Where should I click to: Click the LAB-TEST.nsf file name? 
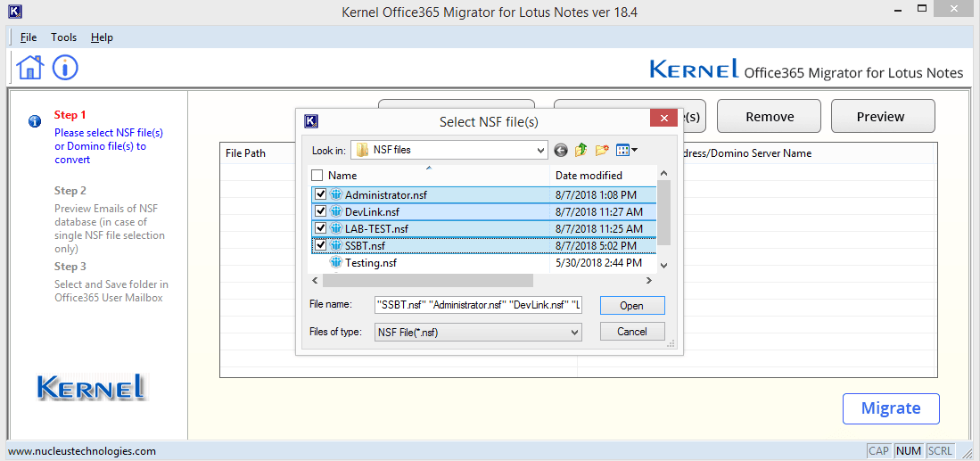(376, 228)
